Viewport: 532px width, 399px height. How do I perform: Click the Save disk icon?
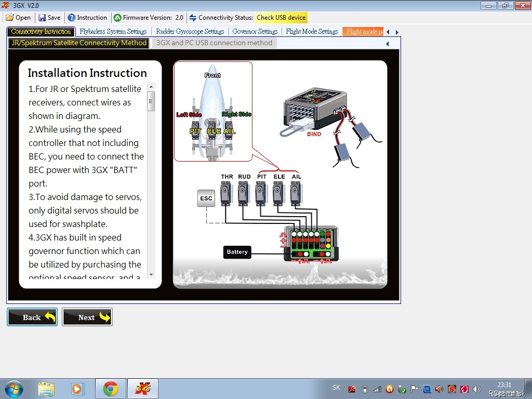click(x=42, y=18)
